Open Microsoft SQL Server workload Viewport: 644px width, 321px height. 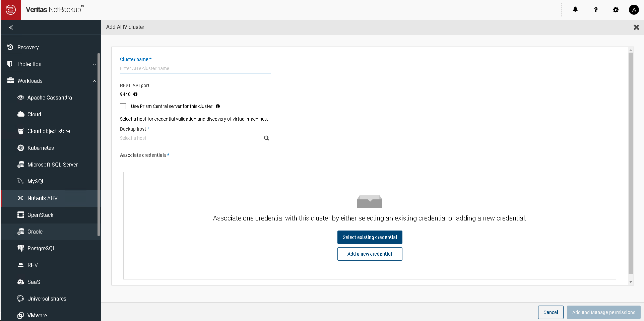52,165
